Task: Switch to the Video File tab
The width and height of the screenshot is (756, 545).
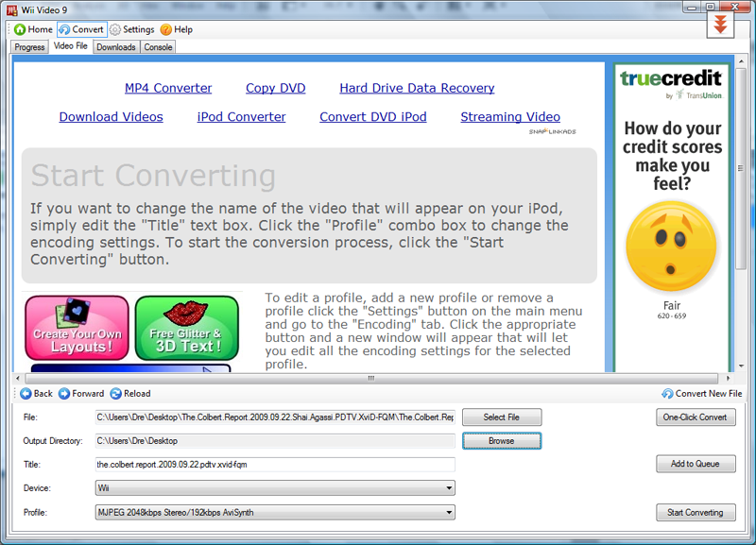Action: [70, 45]
